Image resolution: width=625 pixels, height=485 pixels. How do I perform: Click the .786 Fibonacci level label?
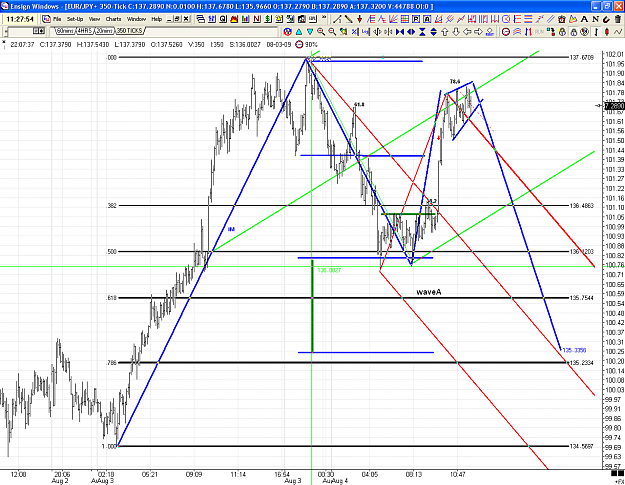pyautogui.click(x=111, y=363)
